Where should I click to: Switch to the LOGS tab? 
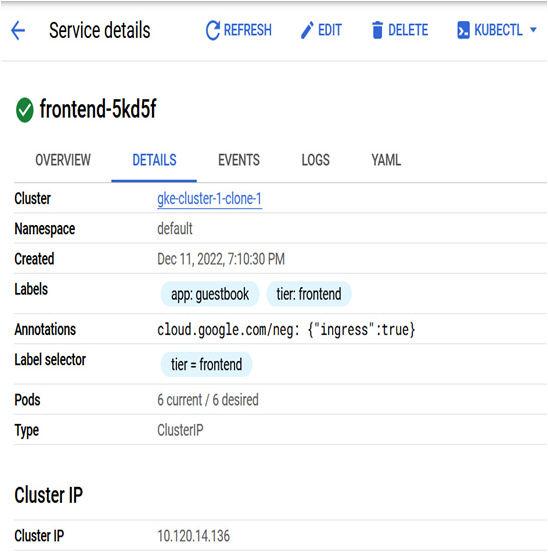click(x=315, y=160)
